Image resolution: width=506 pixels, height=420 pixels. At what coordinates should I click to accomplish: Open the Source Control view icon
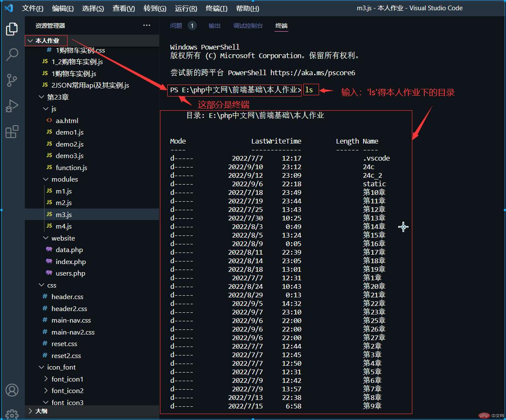12,80
